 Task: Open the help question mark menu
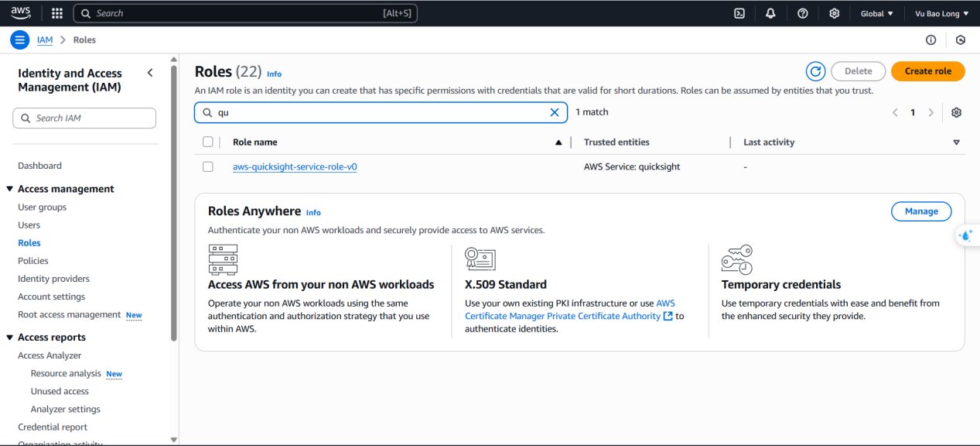coord(803,13)
